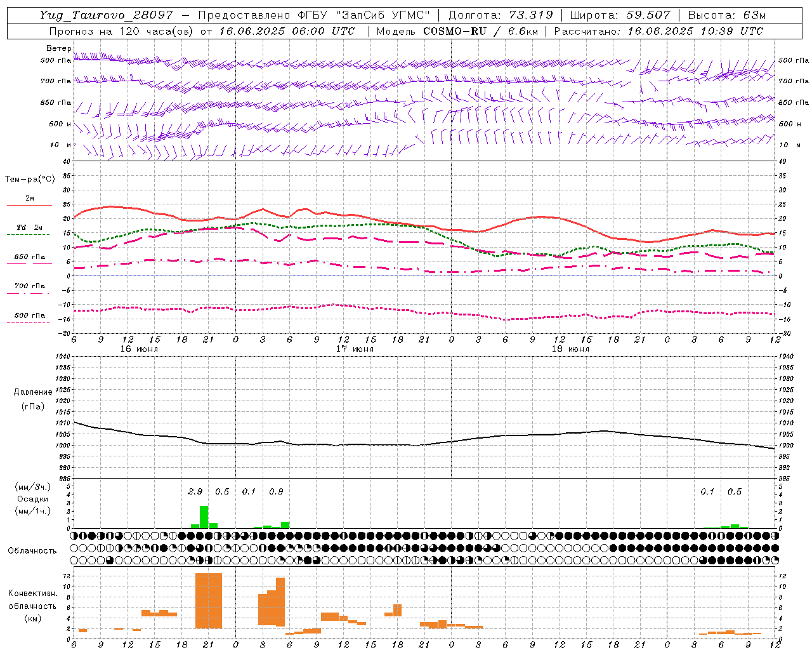Select the 17 июня date label
The height and width of the screenshot is (650, 812).
click(355, 349)
